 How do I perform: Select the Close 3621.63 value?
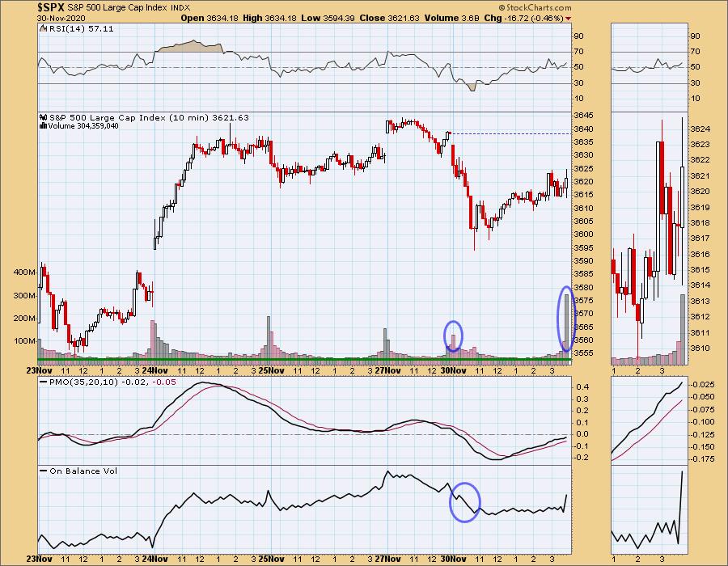389,18
